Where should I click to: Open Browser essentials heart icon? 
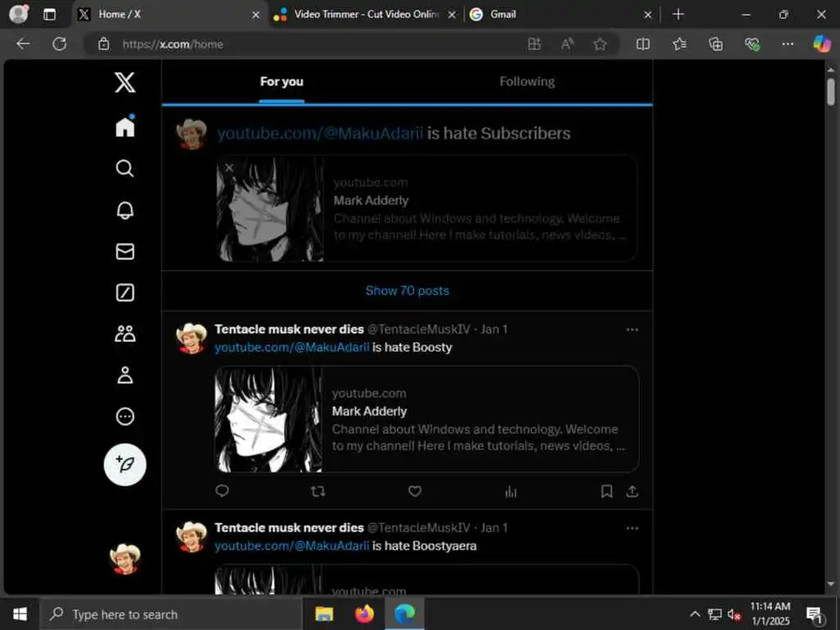752,44
